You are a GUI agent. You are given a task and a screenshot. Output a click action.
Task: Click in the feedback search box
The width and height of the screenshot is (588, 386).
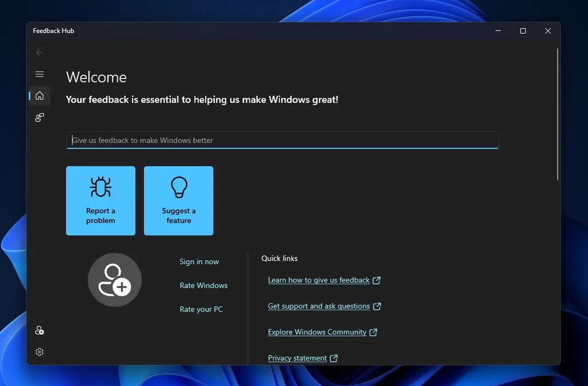click(281, 140)
